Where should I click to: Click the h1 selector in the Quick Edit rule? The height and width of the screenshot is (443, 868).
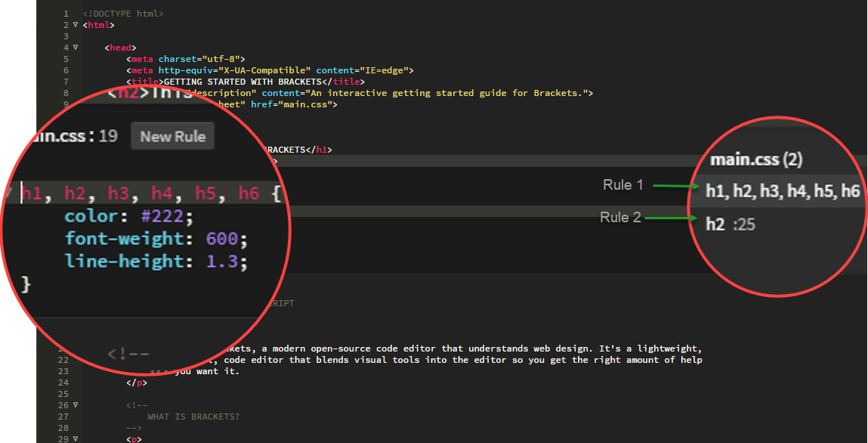tap(32, 193)
